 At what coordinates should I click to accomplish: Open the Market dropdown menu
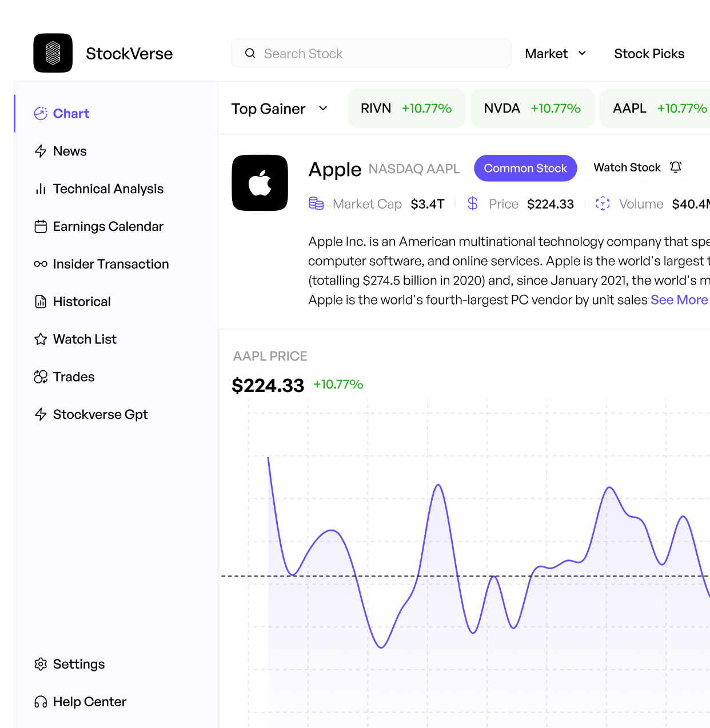(x=556, y=54)
